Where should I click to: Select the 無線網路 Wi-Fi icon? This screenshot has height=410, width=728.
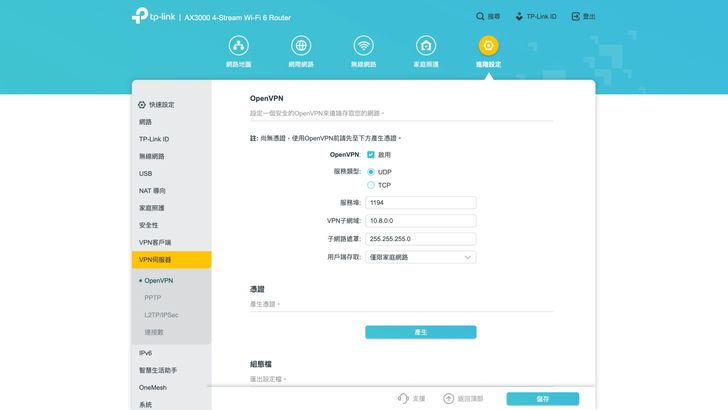click(x=363, y=46)
